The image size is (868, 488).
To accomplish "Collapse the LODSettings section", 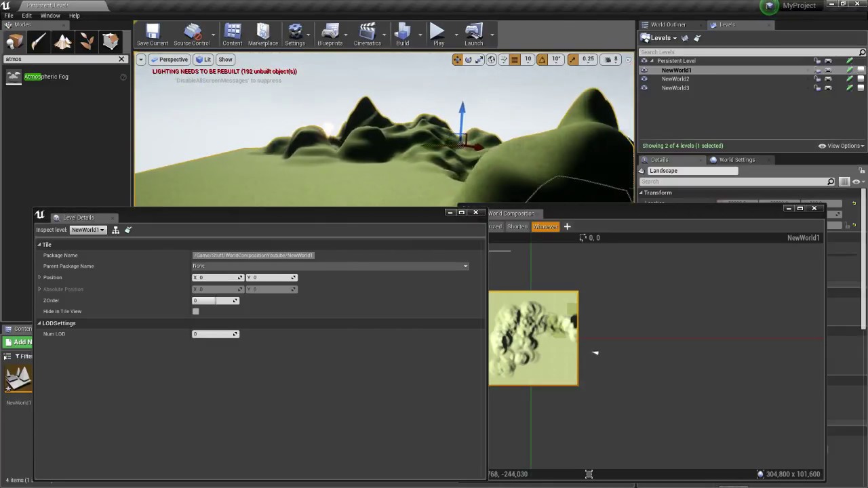I will 39,323.
